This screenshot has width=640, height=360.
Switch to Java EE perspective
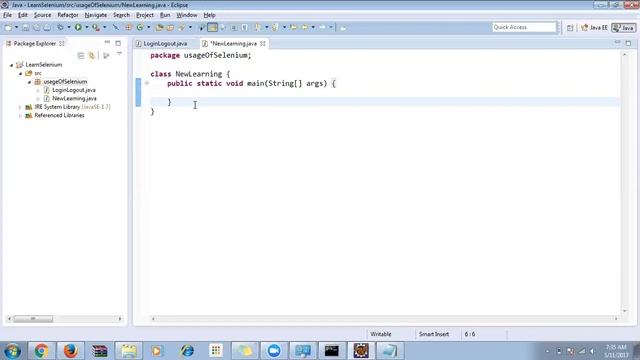594,28
